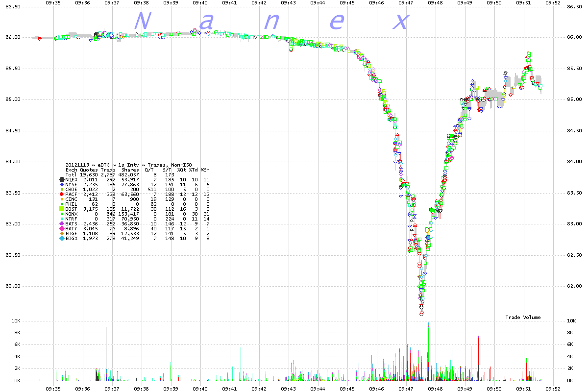Select the Totl shares value 482,057

tap(129, 174)
